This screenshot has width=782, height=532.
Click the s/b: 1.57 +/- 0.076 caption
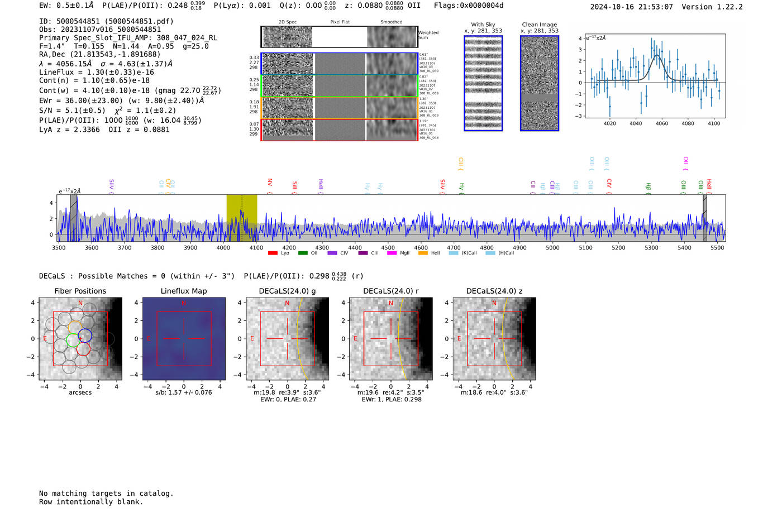tap(184, 392)
